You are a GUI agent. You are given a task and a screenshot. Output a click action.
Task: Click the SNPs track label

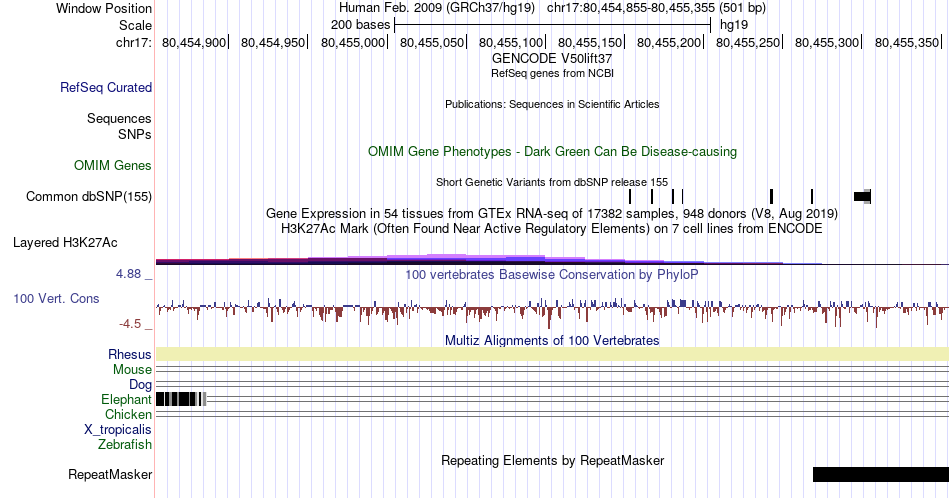pyautogui.click(x=135, y=134)
